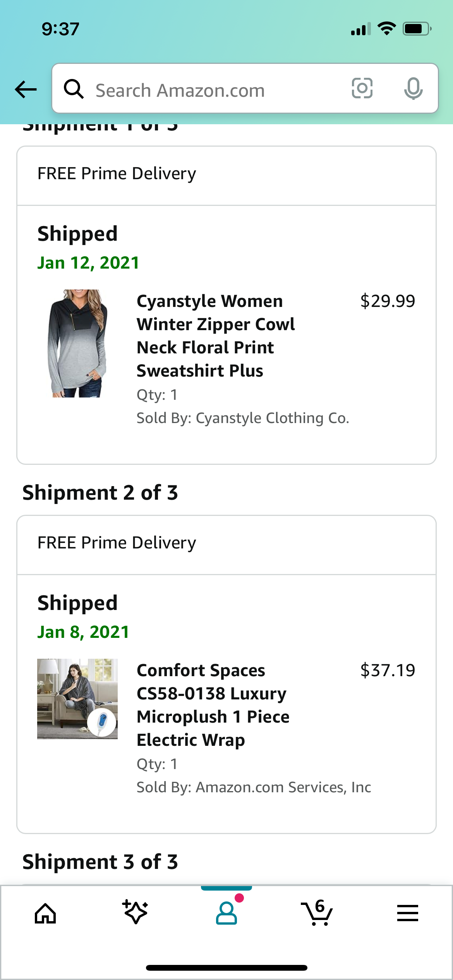Select Shipment 3 of 3 heading

[x=100, y=862]
